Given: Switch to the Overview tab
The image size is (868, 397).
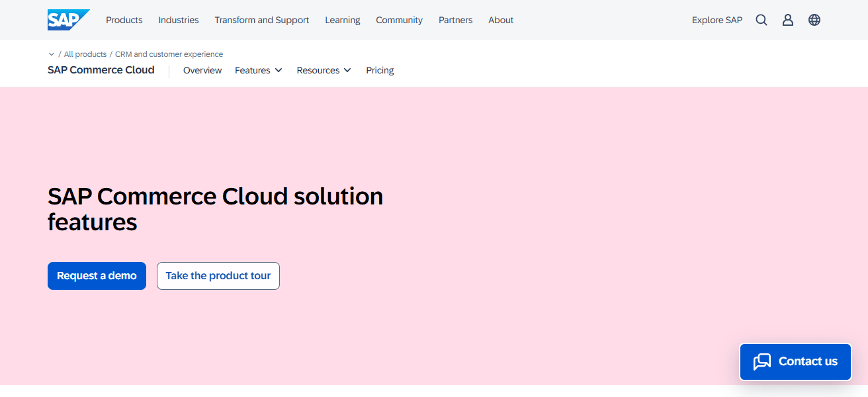Looking at the screenshot, I should coord(202,70).
